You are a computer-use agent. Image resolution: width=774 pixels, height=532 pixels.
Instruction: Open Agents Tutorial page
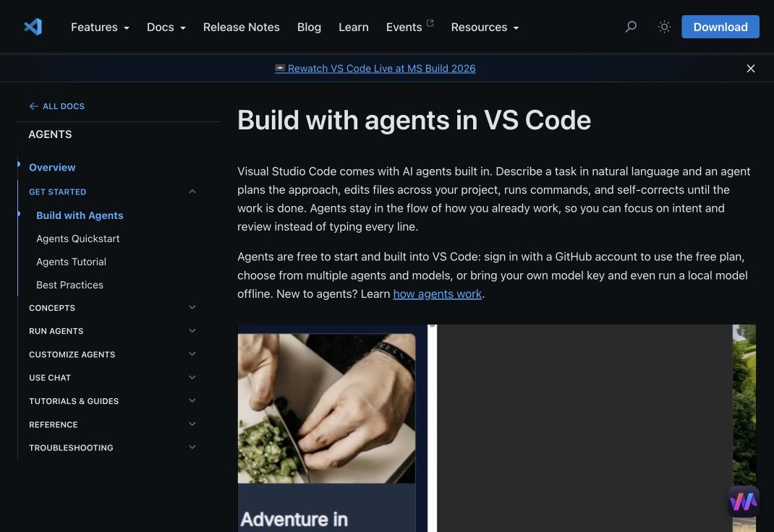click(71, 262)
